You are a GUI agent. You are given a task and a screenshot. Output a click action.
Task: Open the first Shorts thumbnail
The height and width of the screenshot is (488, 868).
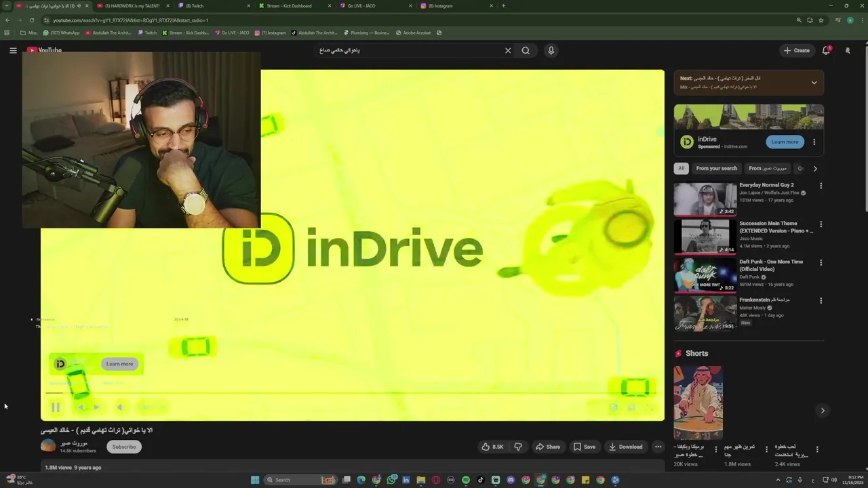point(698,403)
